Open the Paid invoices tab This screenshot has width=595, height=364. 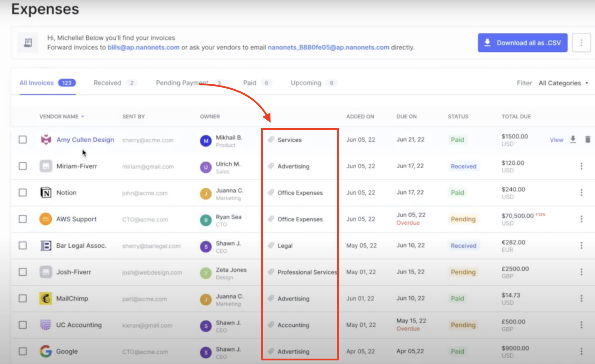(249, 83)
